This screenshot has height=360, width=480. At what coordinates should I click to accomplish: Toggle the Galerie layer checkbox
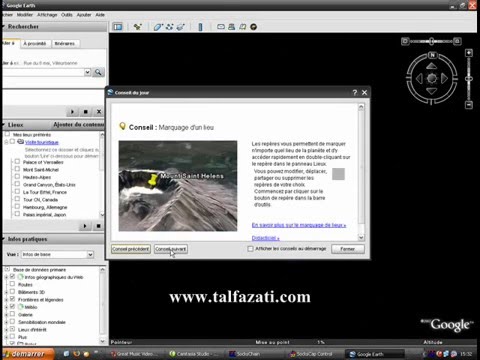pyautogui.click(x=12, y=314)
